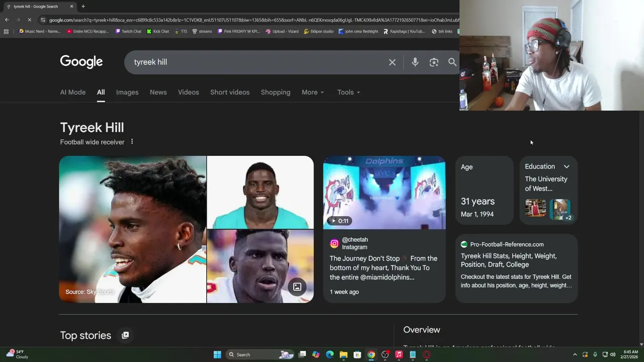
Task: Open the three-dot menu beside Football wide receiver
Action: [x=132, y=142]
